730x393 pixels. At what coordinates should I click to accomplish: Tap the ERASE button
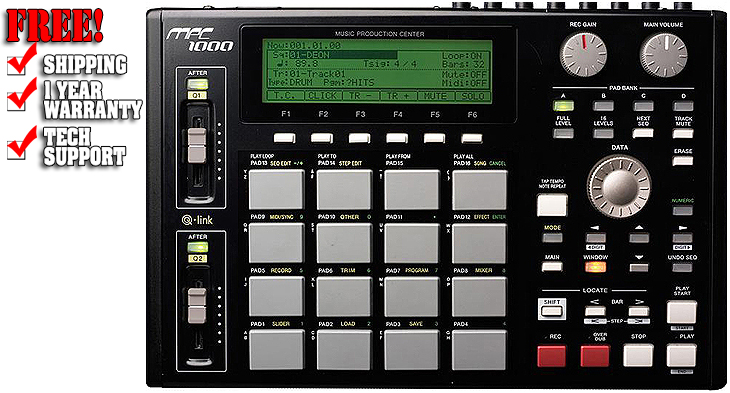click(683, 161)
